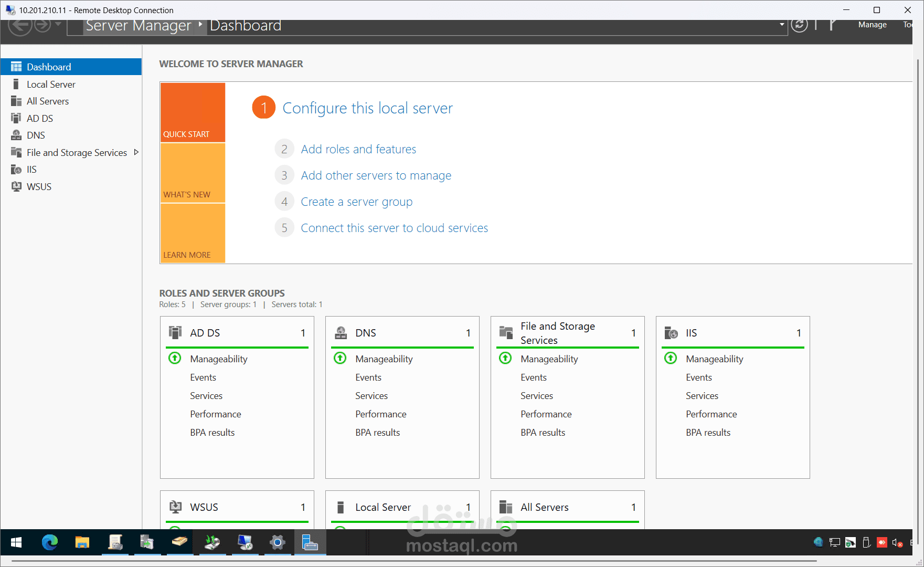Click the File and Storage Services tile icon
Viewport: 924px width, 567px height.
[506, 332]
